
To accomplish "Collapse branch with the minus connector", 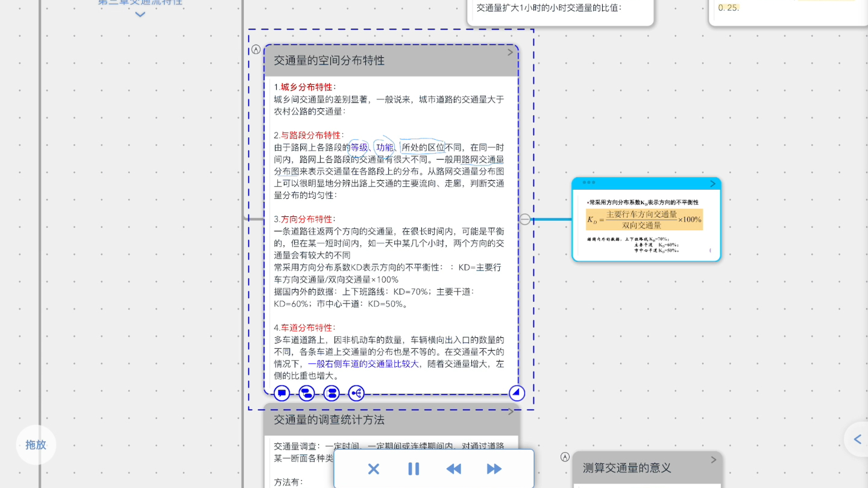I will click(x=525, y=219).
